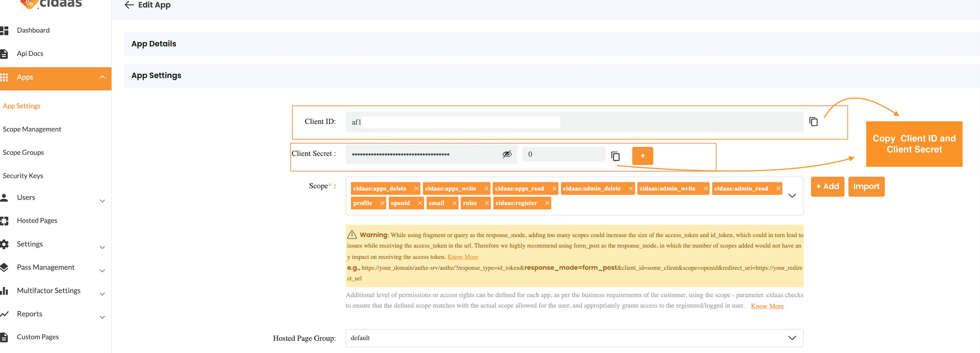980x353 pixels.
Task: Select Security Keys in the sidebar
Action: pyautogui.click(x=23, y=175)
